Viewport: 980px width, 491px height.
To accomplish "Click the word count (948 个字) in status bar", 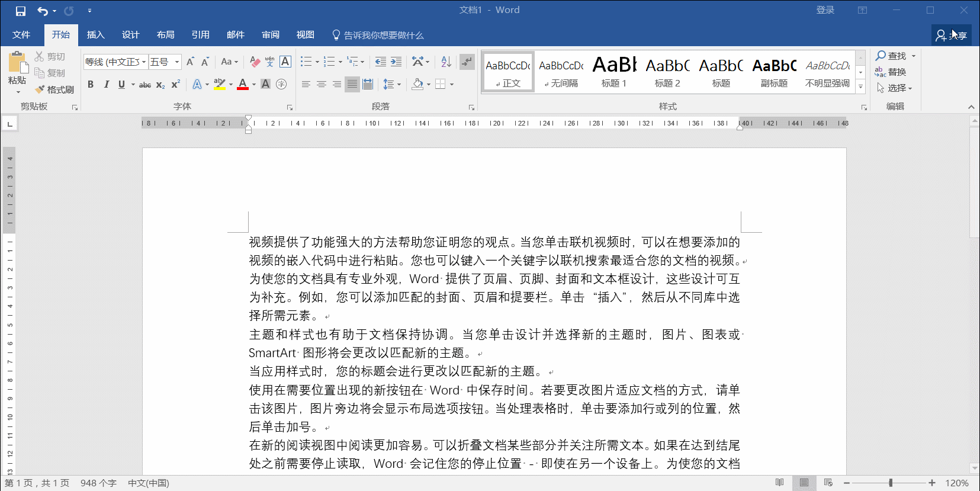I will (x=98, y=483).
